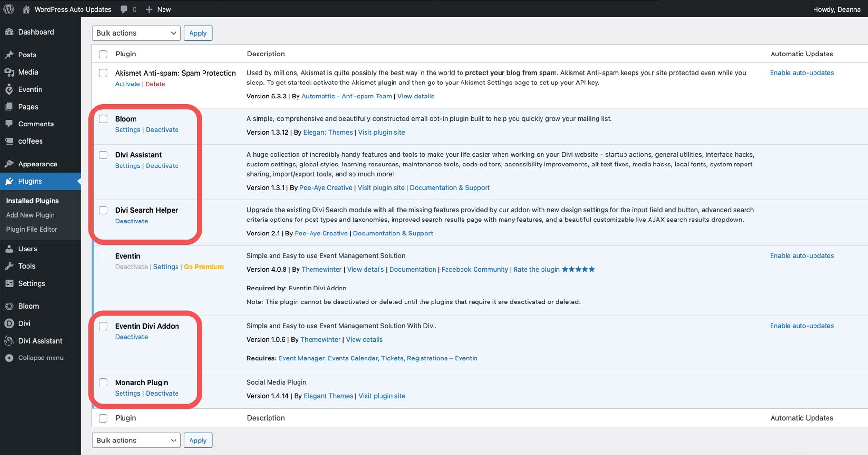Enable auto-updates for Eventin
Image resolution: width=868 pixels, height=455 pixels.
(801, 255)
